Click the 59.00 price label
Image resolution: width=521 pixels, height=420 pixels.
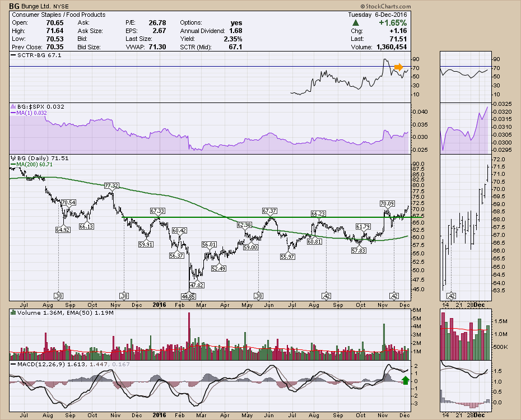[250, 247]
